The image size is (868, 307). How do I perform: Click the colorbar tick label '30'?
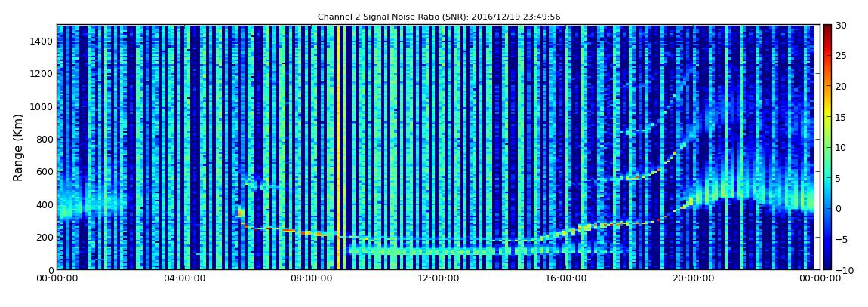point(842,26)
